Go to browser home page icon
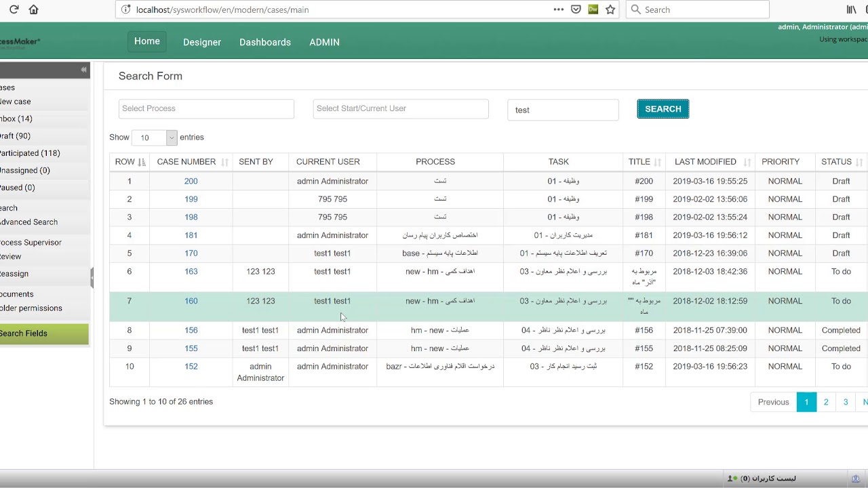 (33, 9)
